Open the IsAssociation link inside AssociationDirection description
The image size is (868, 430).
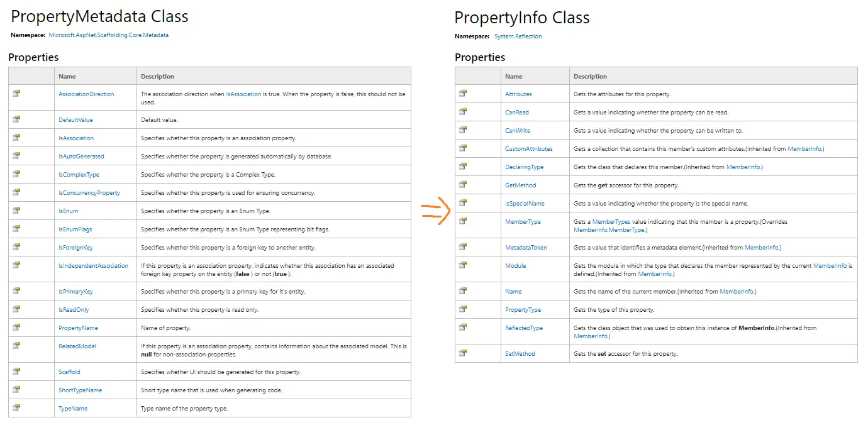(243, 94)
